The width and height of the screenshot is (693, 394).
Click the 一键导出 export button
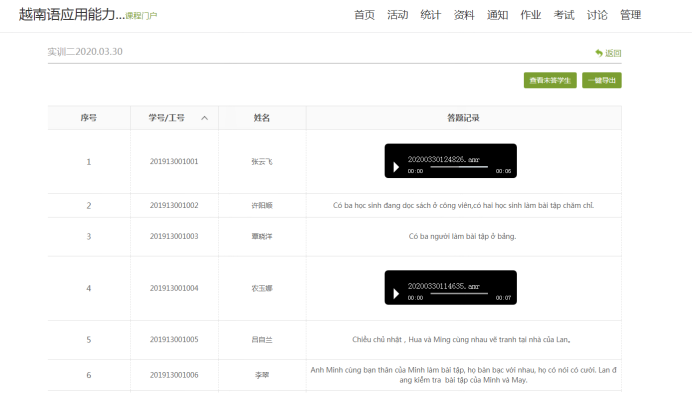pos(602,80)
